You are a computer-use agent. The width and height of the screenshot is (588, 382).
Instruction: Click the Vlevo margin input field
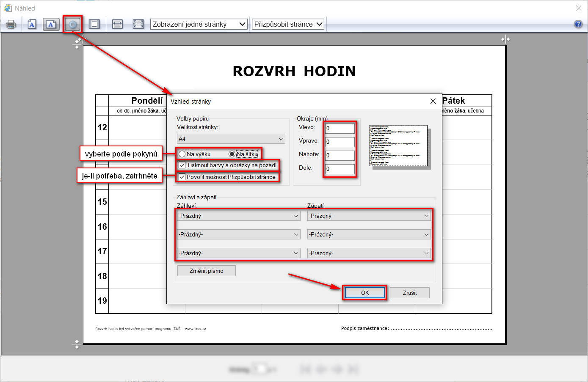(340, 128)
